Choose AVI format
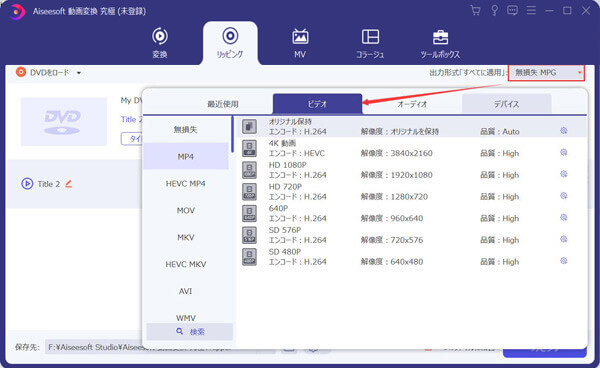Screen dimensions: 600x368 (186, 291)
